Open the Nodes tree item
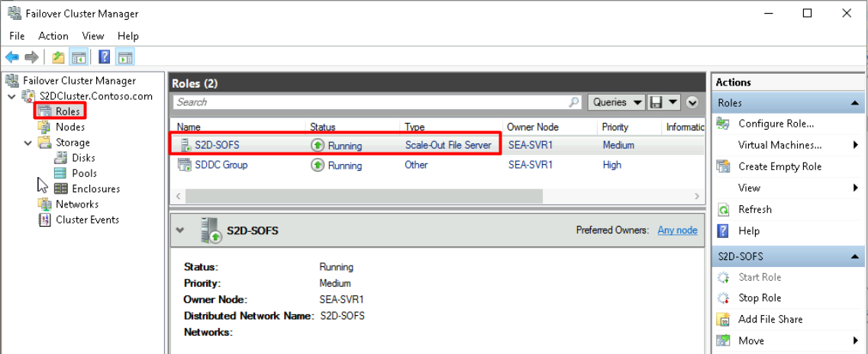Image resolution: width=868 pixels, height=354 pixels. pyautogui.click(x=69, y=127)
